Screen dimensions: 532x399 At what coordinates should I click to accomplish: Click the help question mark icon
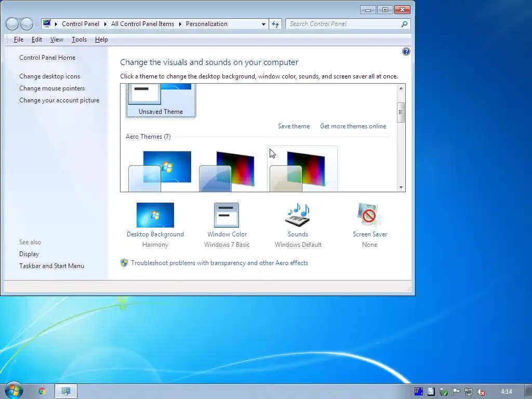click(406, 51)
